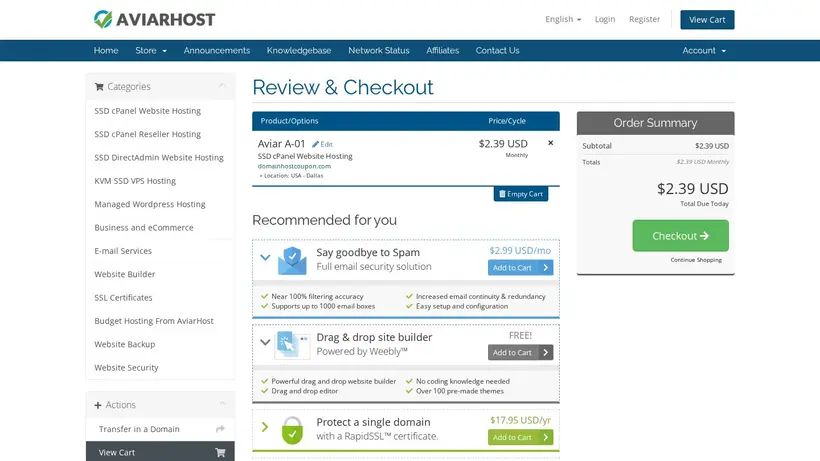820x461 pixels.
Task: Select Managed Wordpress Hosting category
Action: [x=150, y=204]
